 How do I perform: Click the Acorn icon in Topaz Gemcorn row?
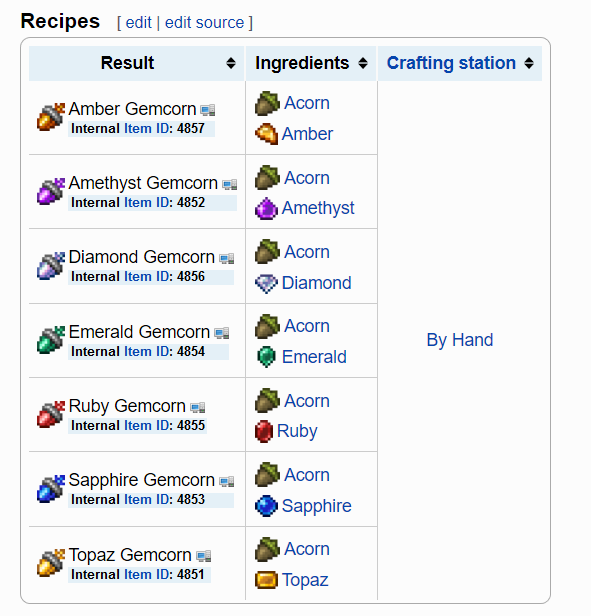tap(267, 549)
